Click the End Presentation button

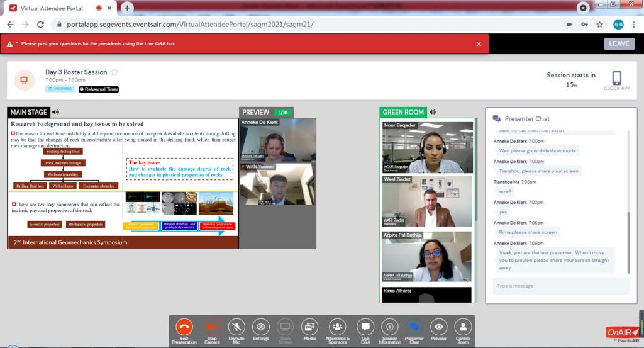[184, 330]
